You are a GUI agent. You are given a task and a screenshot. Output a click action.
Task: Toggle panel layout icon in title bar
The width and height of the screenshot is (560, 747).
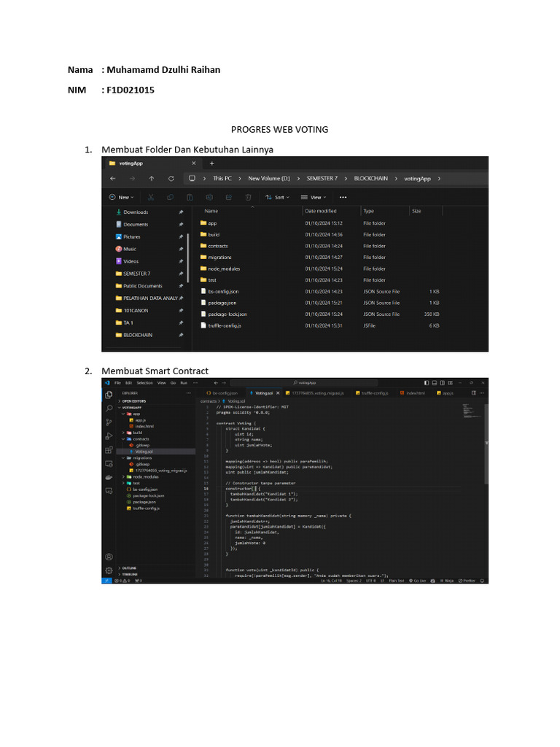pyautogui.click(x=435, y=382)
